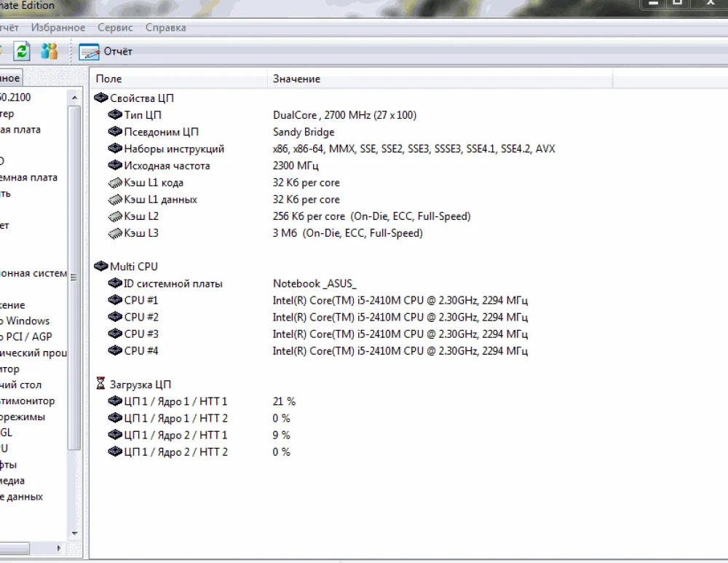Click the icon beside ID системной платы

(115, 283)
